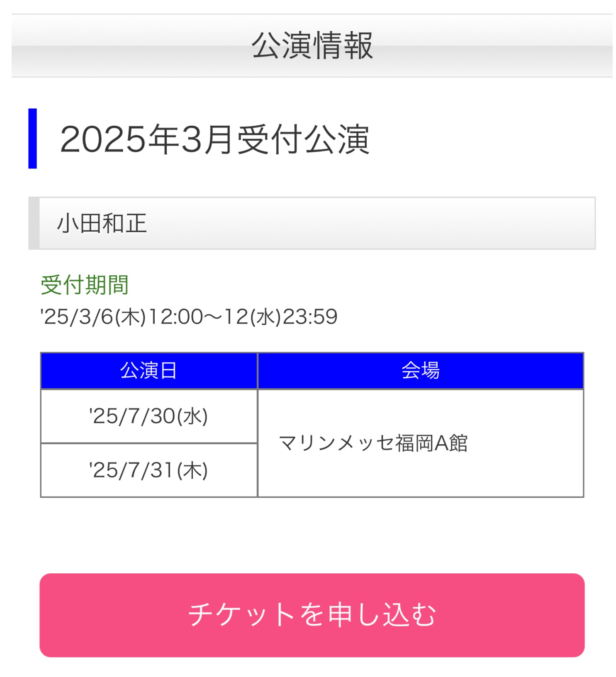Choose the '25/7/30(水) date cell
This screenshot has height=677, width=616.
pyautogui.click(x=149, y=416)
